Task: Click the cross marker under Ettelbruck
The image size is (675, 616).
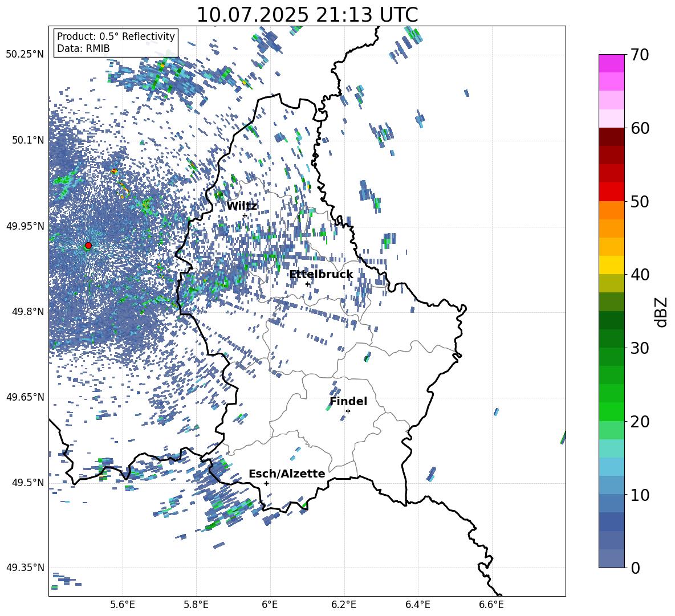Action: click(307, 284)
